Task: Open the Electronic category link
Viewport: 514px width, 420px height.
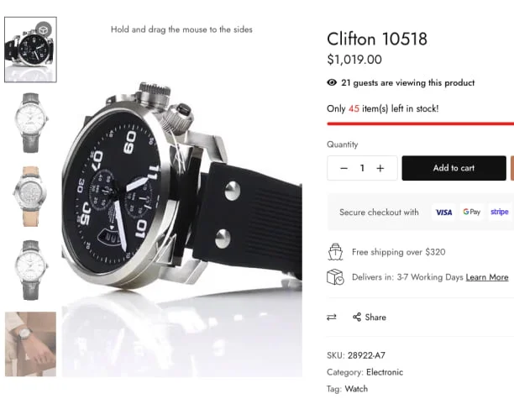Action: pyautogui.click(x=385, y=372)
